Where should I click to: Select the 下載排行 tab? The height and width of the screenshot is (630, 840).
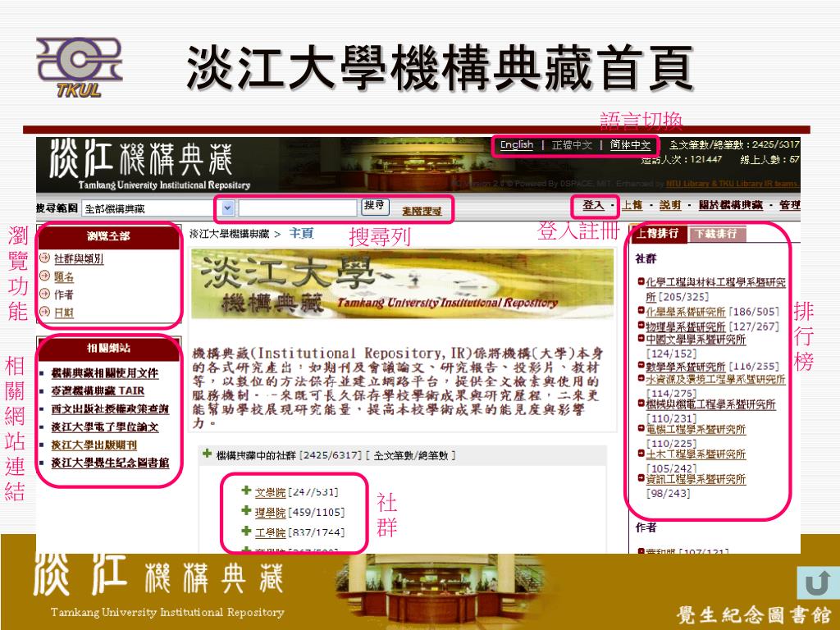pos(716,234)
